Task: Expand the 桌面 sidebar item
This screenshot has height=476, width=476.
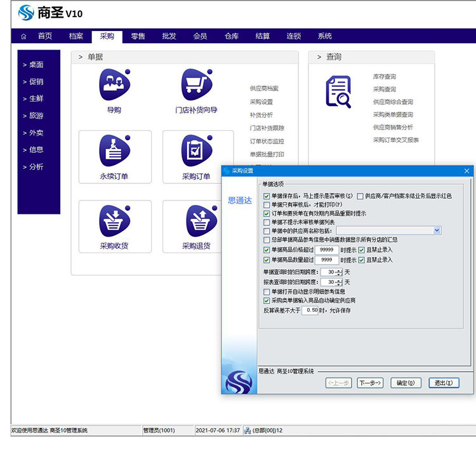Action: tap(33, 65)
